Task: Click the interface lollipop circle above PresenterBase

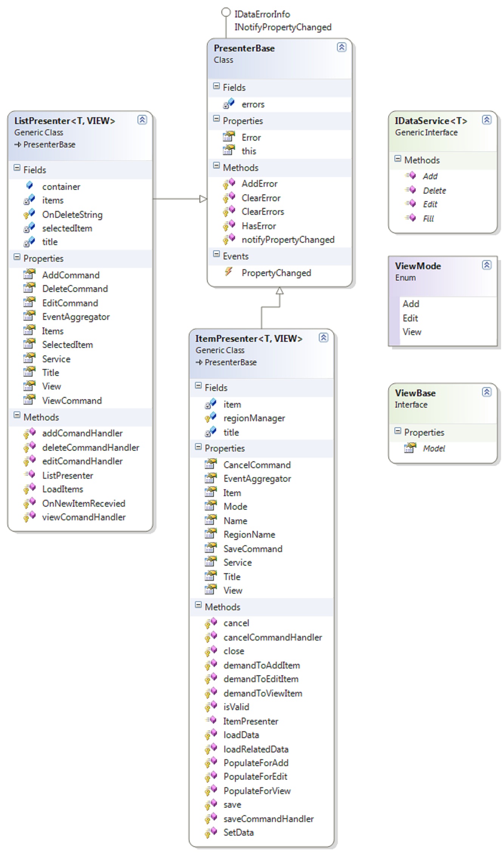Action: pyautogui.click(x=226, y=12)
